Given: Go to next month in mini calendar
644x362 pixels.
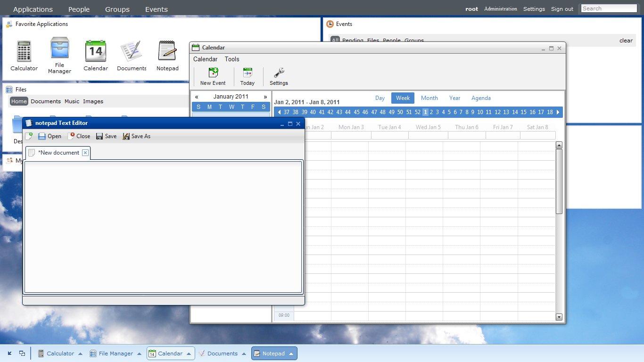Looking at the screenshot, I should [x=265, y=97].
